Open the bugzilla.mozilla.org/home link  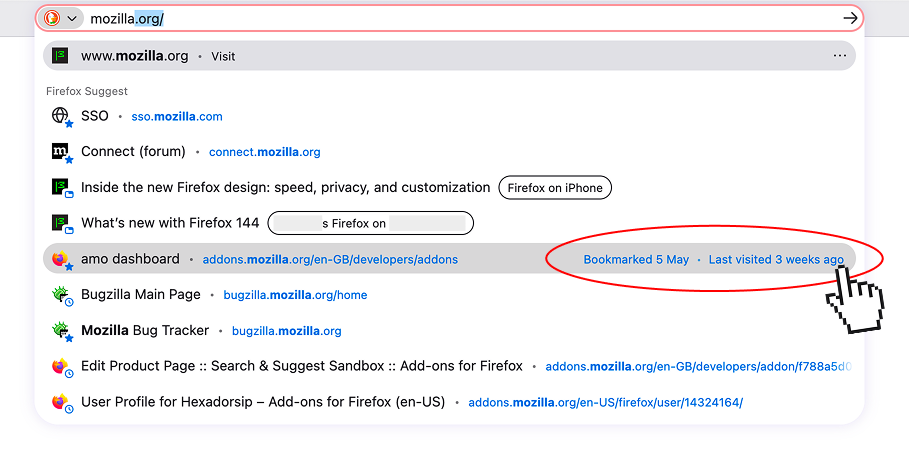(x=295, y=295)
